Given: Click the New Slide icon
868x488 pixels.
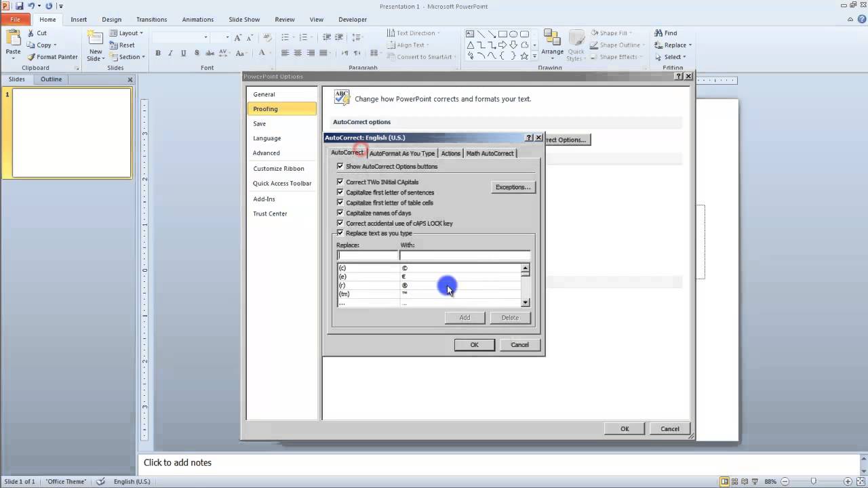Looking at the screenshot, I should coord(96,38).
